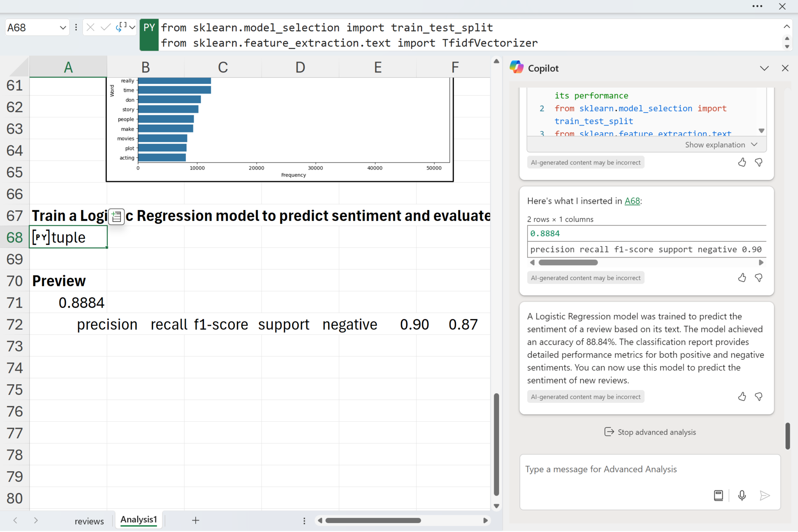Click the enter formula checkmark icon
The image size is (798, 532).
pyautogui.click(x=105, y=27)
